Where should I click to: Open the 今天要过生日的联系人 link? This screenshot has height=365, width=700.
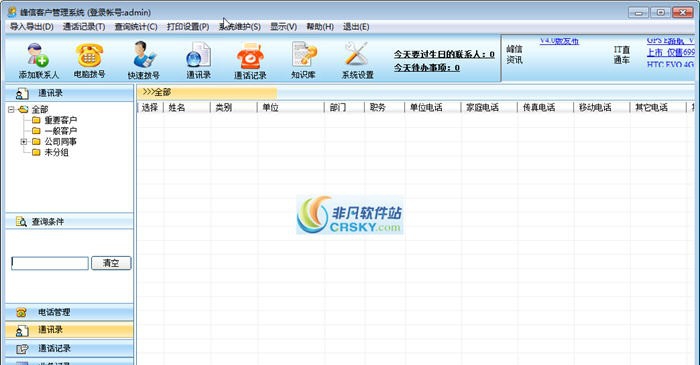(x=444, y=54)
